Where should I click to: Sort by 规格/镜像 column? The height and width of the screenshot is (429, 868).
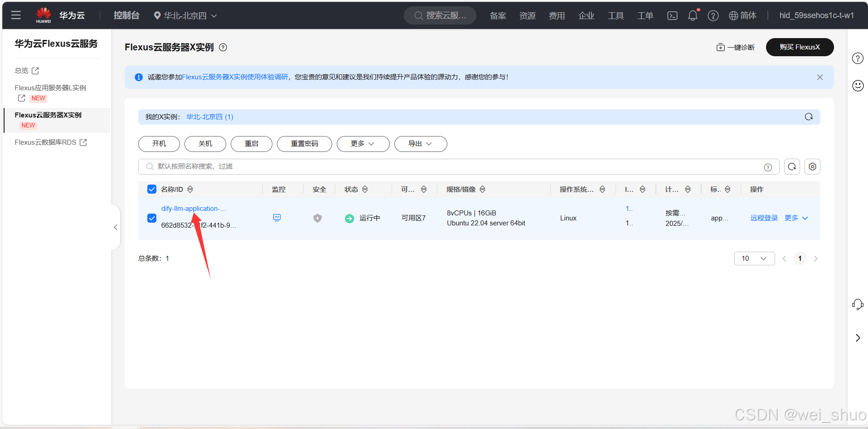pyautogui.click(x=482, y=190)
